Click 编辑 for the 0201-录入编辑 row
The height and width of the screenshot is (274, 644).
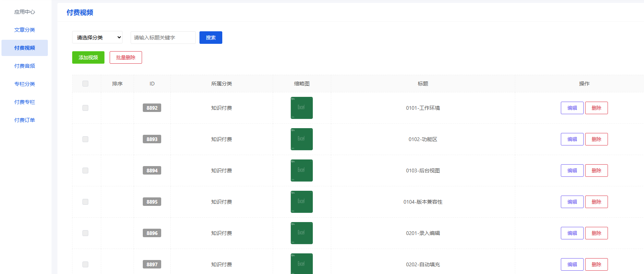pos(572,233)
